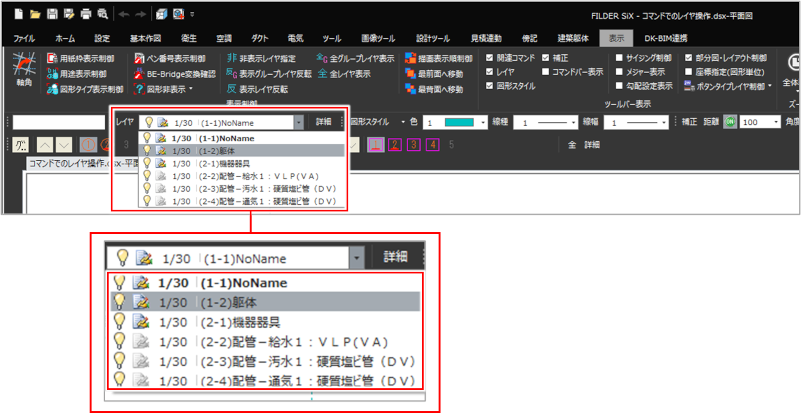Open the 用紙枠表示制御 paper frame display control
Image resolution: width=801 pixels, height=413 pixels.
pos(85,59)
